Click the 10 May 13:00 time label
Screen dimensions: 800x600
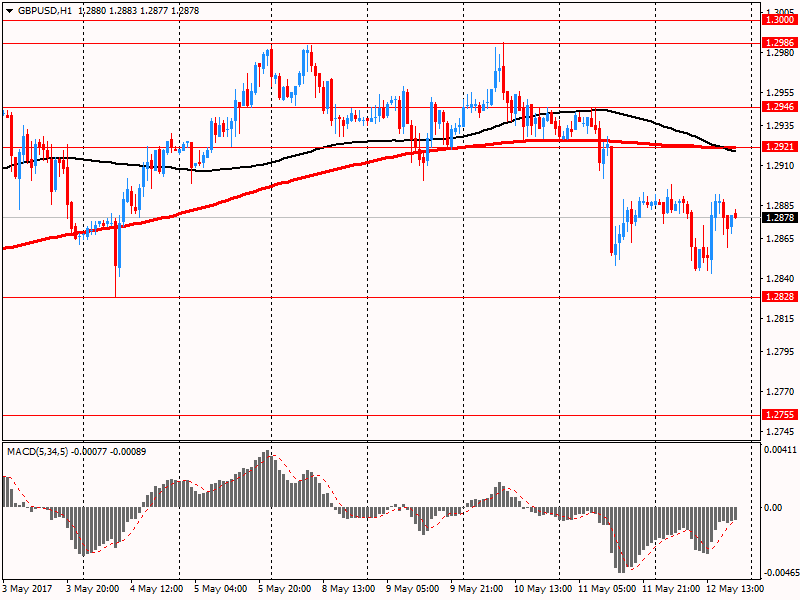click(543, 589)
